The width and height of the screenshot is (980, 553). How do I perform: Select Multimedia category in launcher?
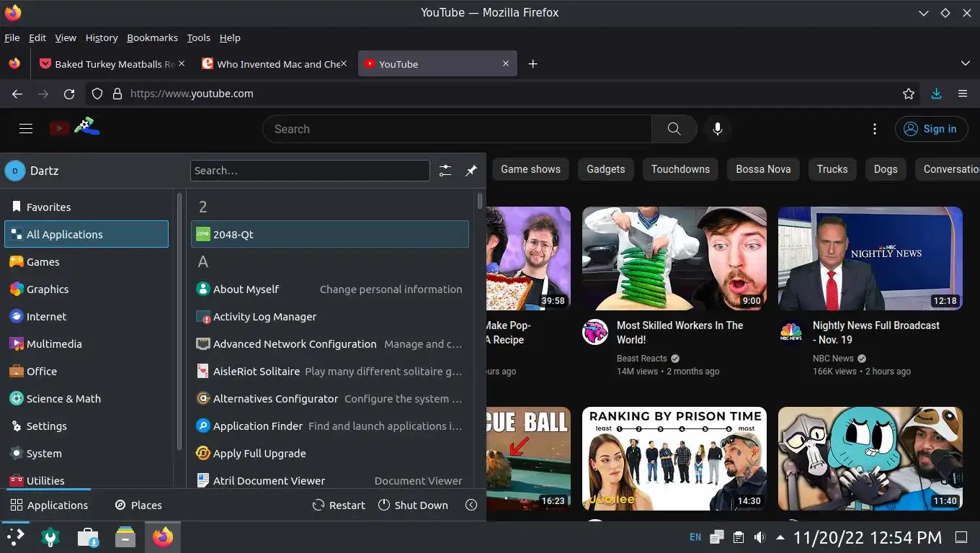click(x=86, y=343)
